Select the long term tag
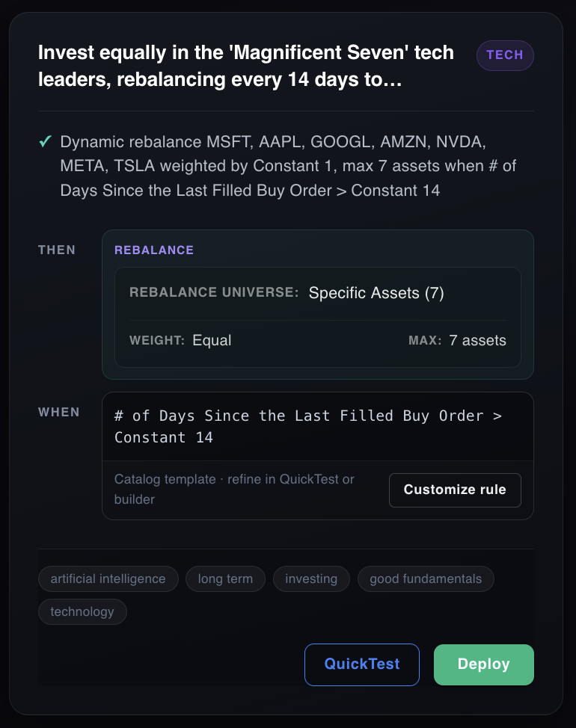Viewport: 576px width, 728px height. [x=225, y=579]
